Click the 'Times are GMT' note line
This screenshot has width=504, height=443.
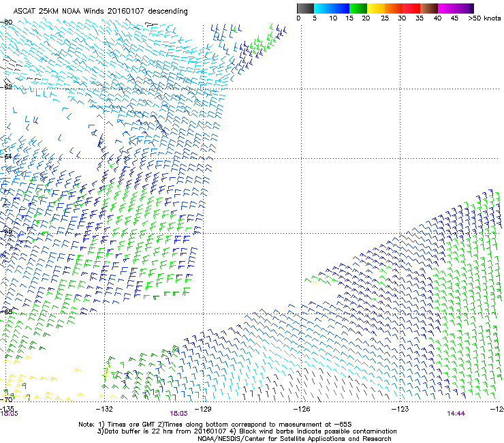(215, 425)
